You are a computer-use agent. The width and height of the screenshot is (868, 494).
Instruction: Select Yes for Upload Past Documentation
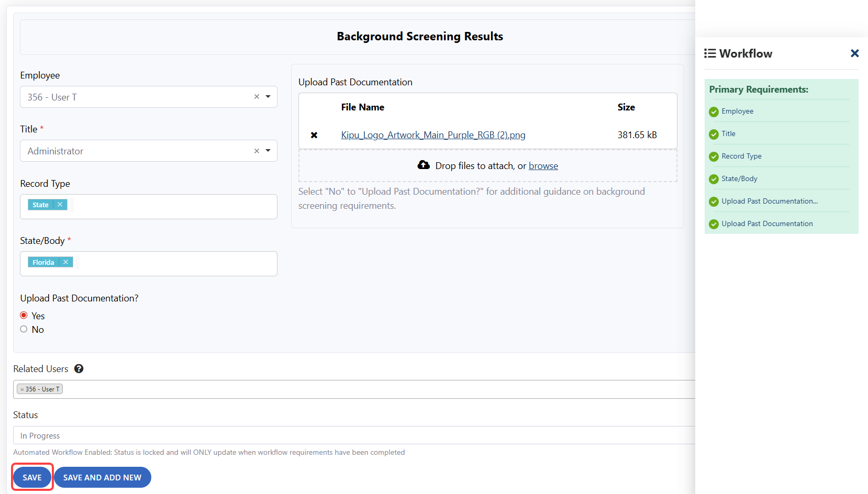tap(24, 316)
